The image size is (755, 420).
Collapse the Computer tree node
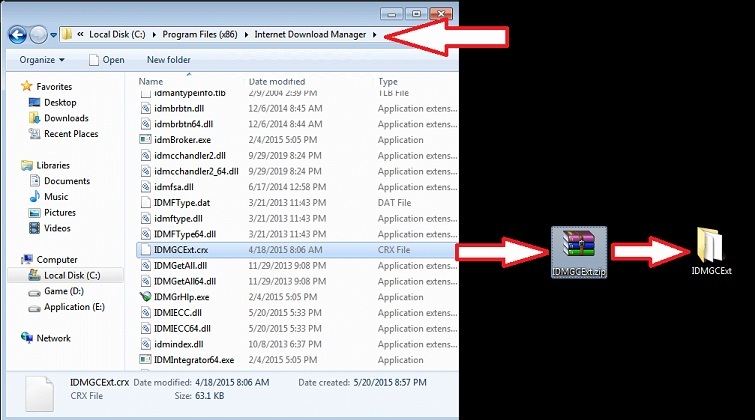(x=12, y=259)
